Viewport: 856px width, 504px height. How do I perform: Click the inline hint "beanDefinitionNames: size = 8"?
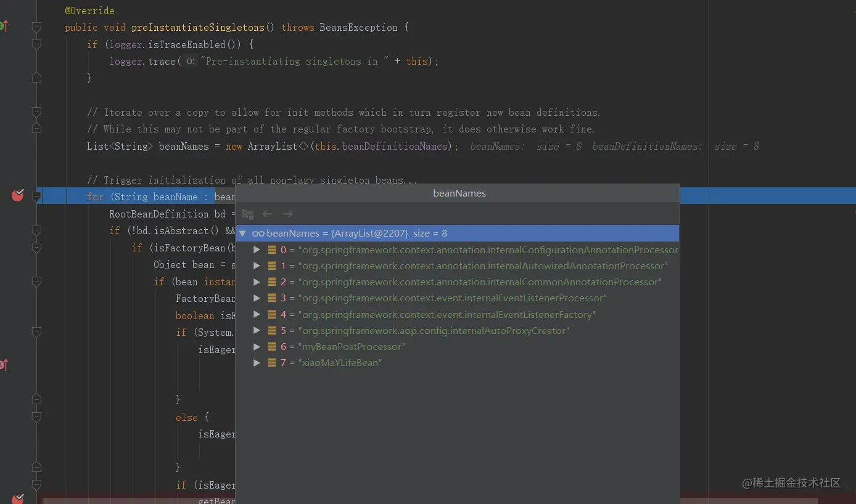click(675, 146)
